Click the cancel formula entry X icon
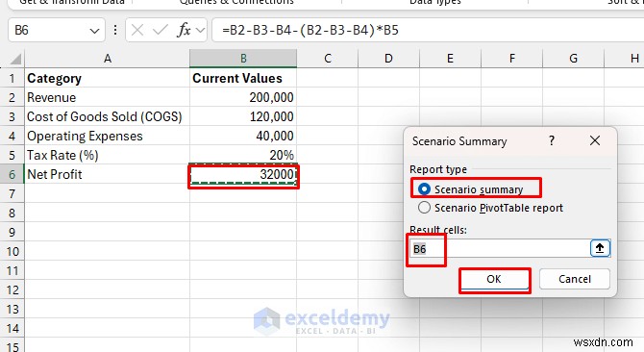Viewport: 644px width, 352px height. [137, 30]
